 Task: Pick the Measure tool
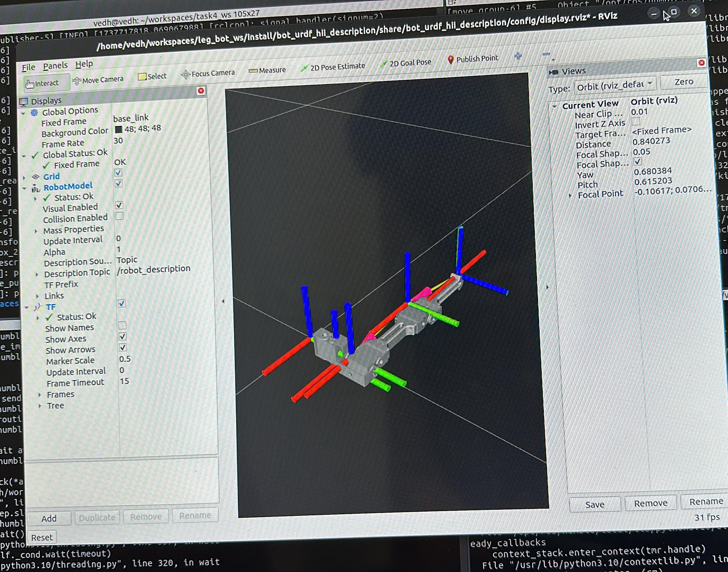click(x=267, y=70)
